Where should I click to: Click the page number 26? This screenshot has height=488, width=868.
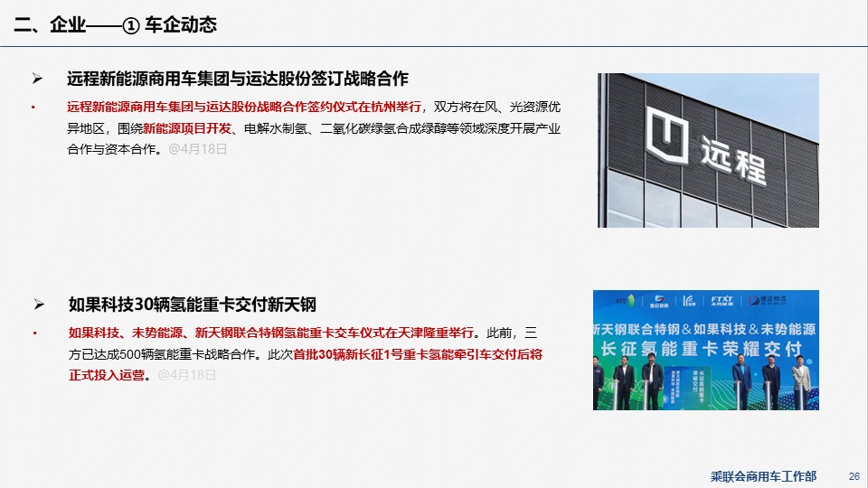pos(854,476)
